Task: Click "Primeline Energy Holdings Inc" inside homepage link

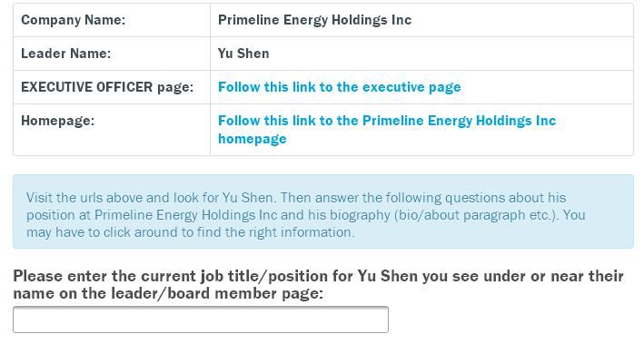Action: [x=460, y=121]
